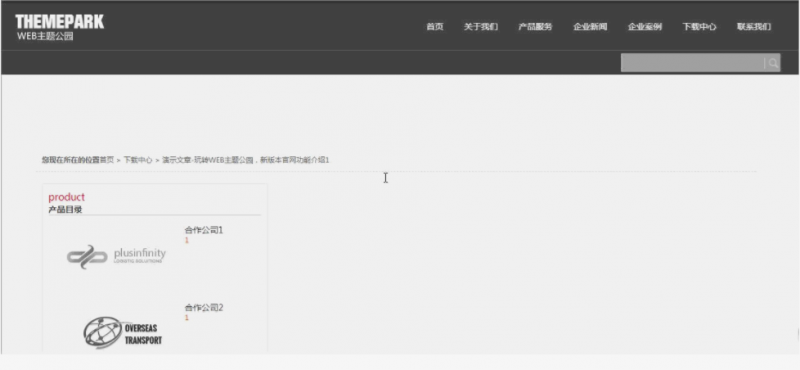Open the 首页 navigation menu item
Image resolution: width=800 pixels, height=370 pixels.
tap(435, 27)
